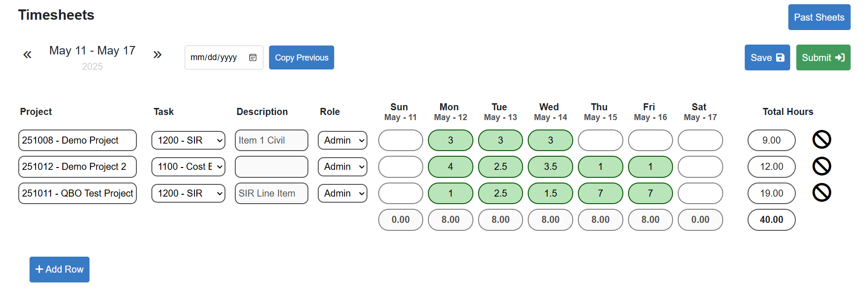
Task: Open Role dropdown for QBO Test Project
Action: coord(343,193)
